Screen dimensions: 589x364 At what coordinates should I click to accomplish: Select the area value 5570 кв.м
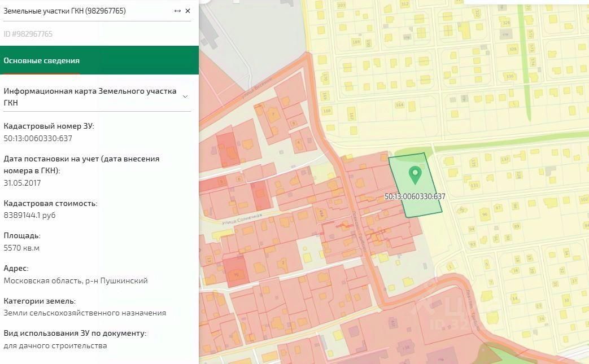pyautogui.click(x=21, y=248)
